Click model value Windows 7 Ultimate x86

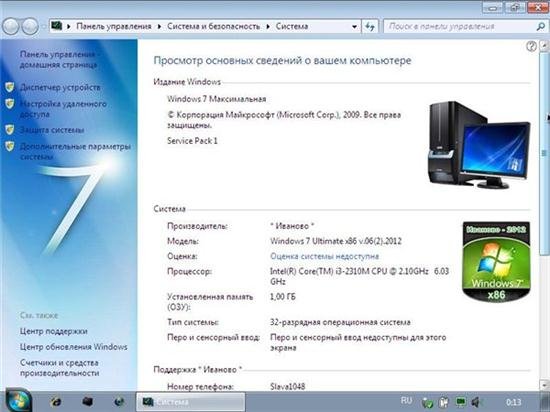(x=336, y=241)
